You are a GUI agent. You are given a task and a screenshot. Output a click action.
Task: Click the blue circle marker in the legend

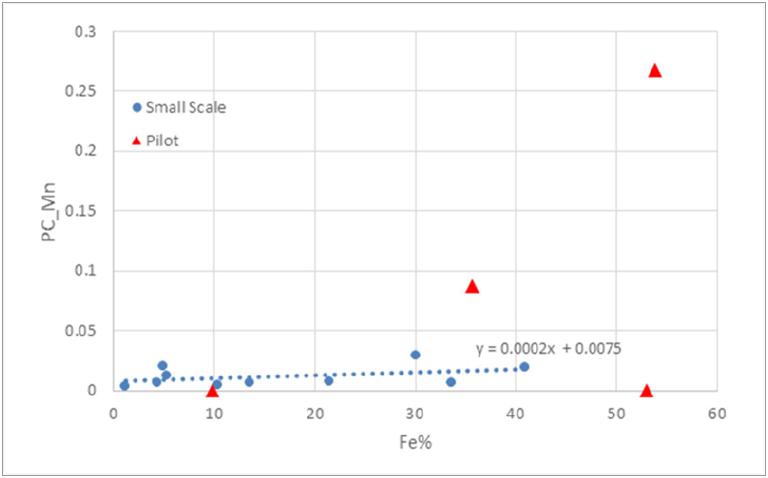point(138,107)
